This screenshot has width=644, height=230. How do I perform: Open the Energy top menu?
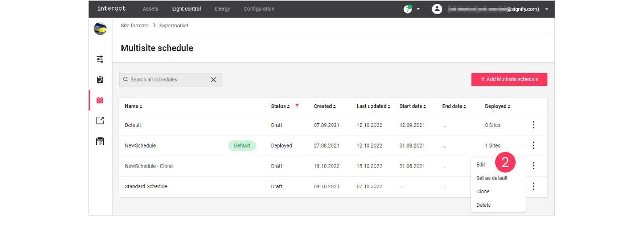[222, 9]
